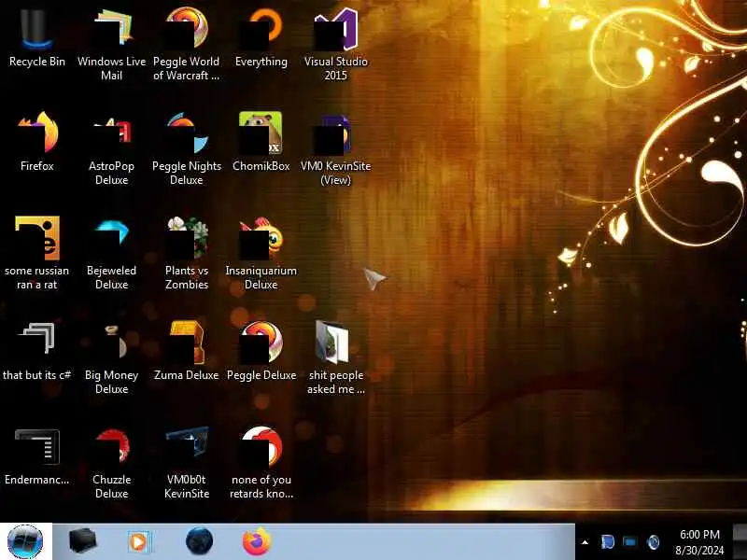Open ChomikBox on the desktop
This screenshot has width=747, height=560.
(261, 142)
